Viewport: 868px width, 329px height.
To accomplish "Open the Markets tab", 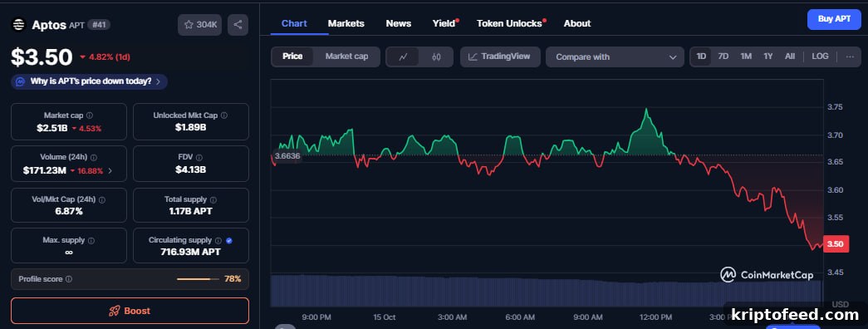I will [x=346, y=23].
